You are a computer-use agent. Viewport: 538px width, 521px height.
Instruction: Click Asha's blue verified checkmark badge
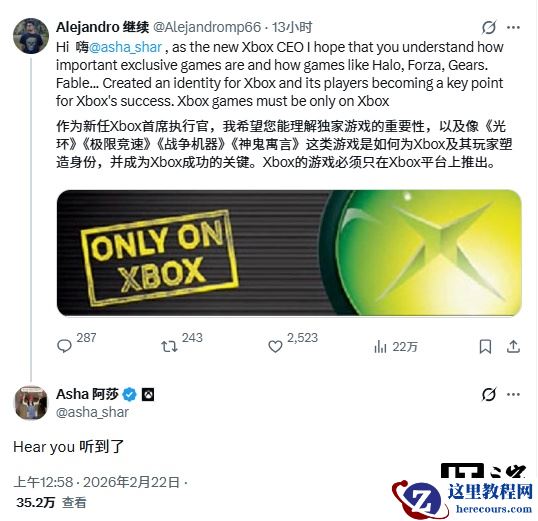(x=130, y=395)
